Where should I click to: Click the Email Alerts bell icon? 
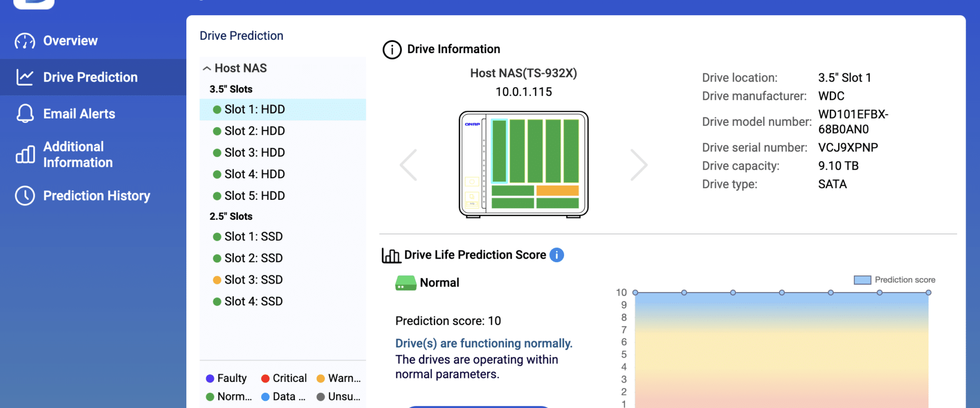tap(25, 114)
